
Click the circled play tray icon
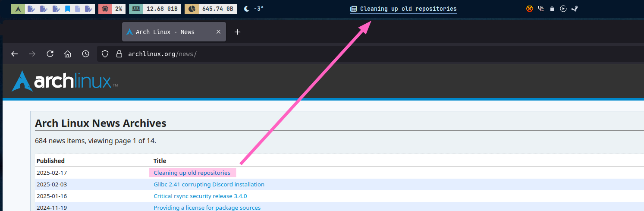click(563, 9)
